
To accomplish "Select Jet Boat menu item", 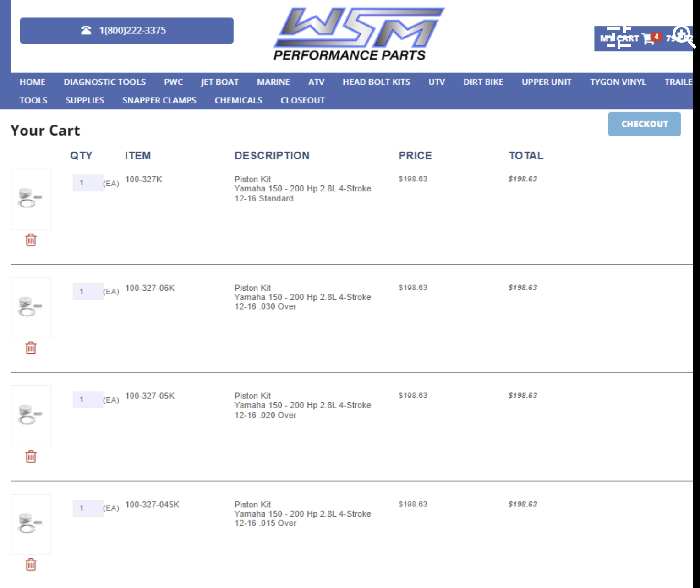I will [x=220, y=82].
